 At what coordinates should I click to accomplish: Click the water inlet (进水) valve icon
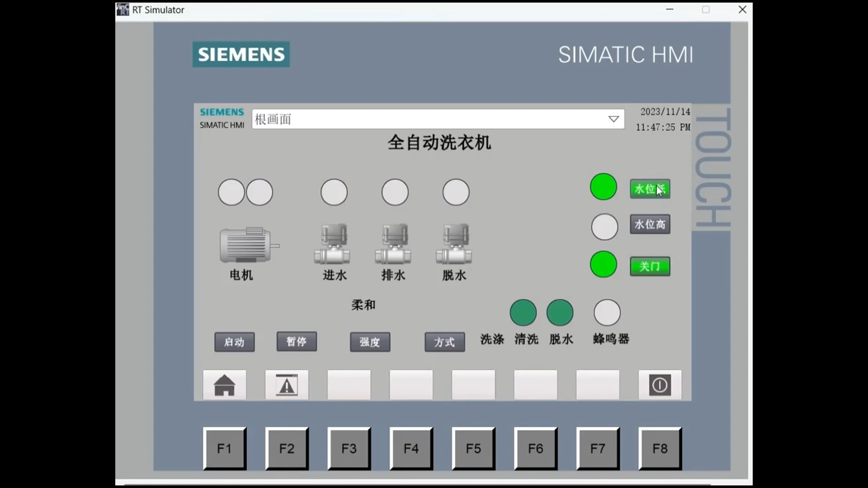(332, 244)
